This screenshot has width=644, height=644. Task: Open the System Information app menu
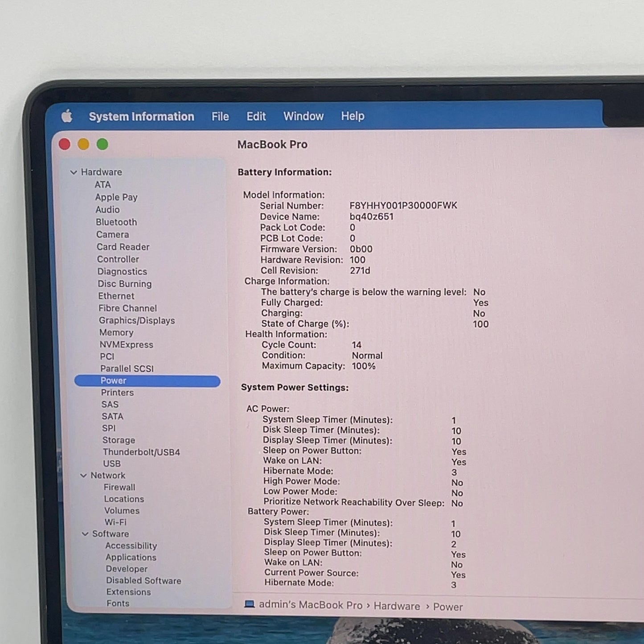(x=141, y=117)
